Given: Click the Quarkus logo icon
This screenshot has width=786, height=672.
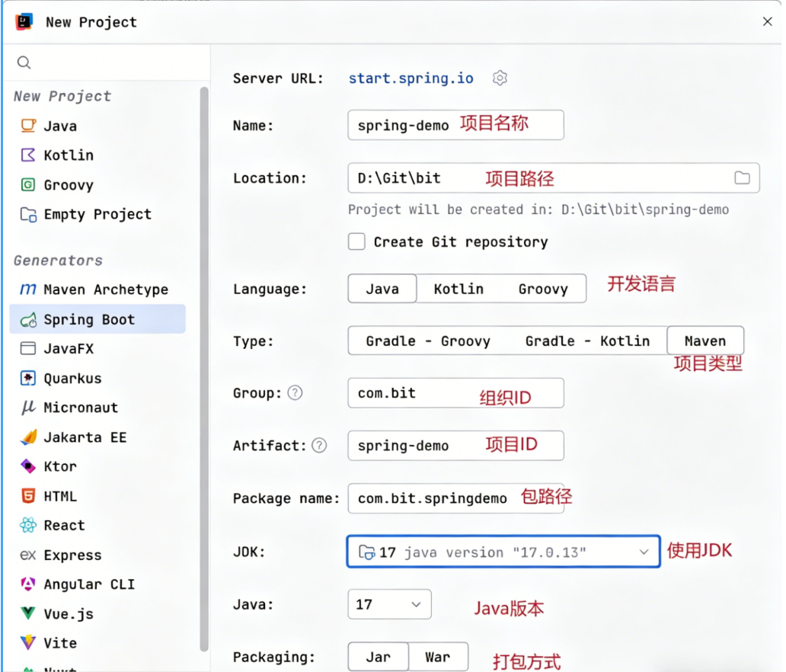Looking at the screenshot, I should coord(28,378).
